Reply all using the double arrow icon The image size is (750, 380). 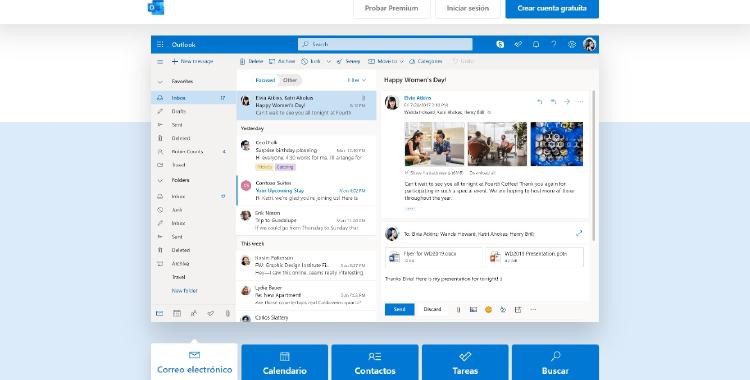553,101
